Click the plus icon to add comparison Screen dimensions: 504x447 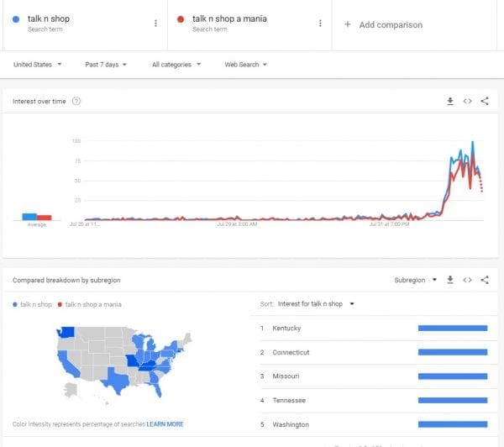point(348,24)
